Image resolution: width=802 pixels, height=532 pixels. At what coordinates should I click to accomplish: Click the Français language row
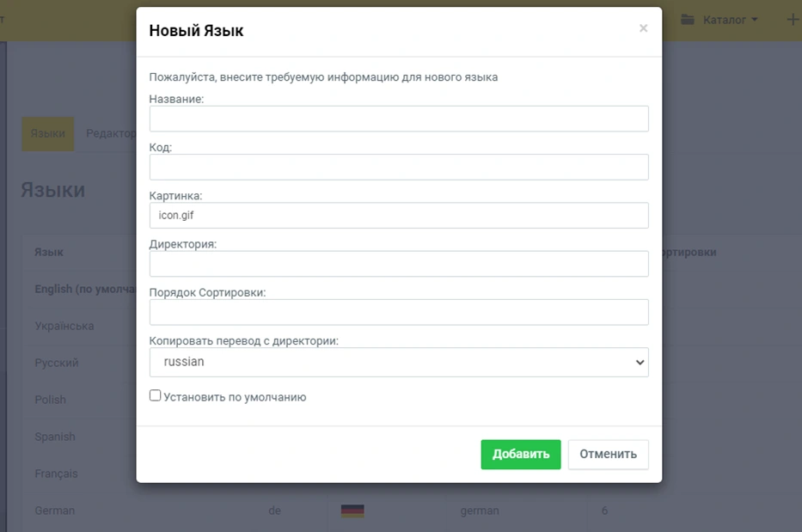click(56, 474)
